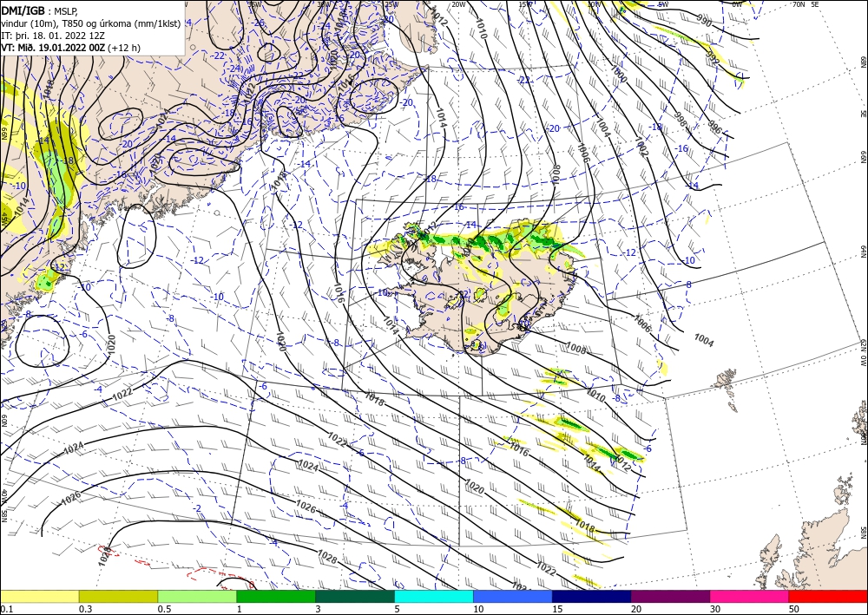Click the 'DMI/IGB : MSLP,' title text
The height and width of the screenshot is (615, 868).
point(39,10)
